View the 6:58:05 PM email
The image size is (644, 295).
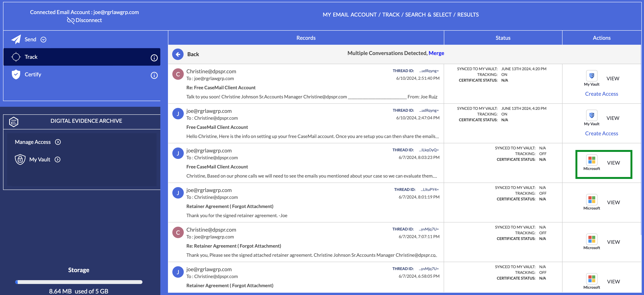[613, 281]
